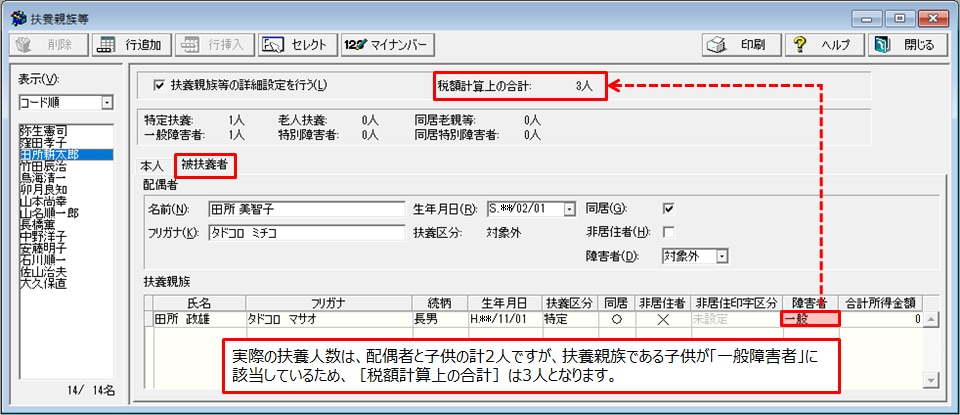
Task: Switch to the 本人 tab
Action: click(152, 165)
